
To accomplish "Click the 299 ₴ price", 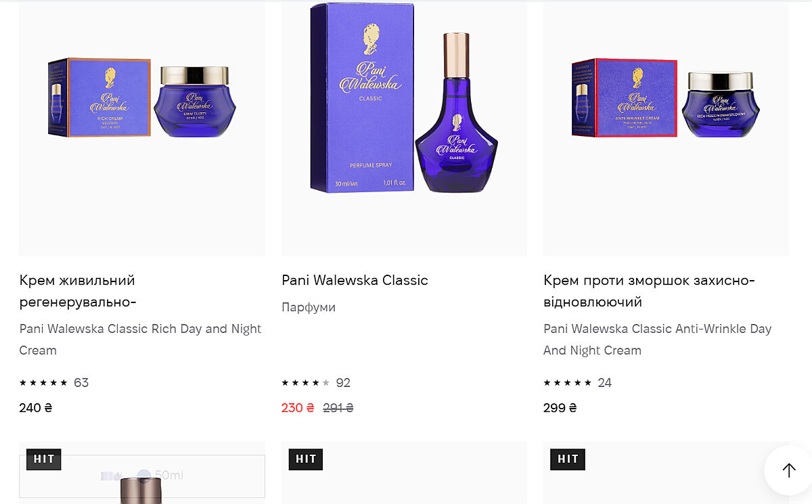I will pyautogui.click(x=560, y=408).
